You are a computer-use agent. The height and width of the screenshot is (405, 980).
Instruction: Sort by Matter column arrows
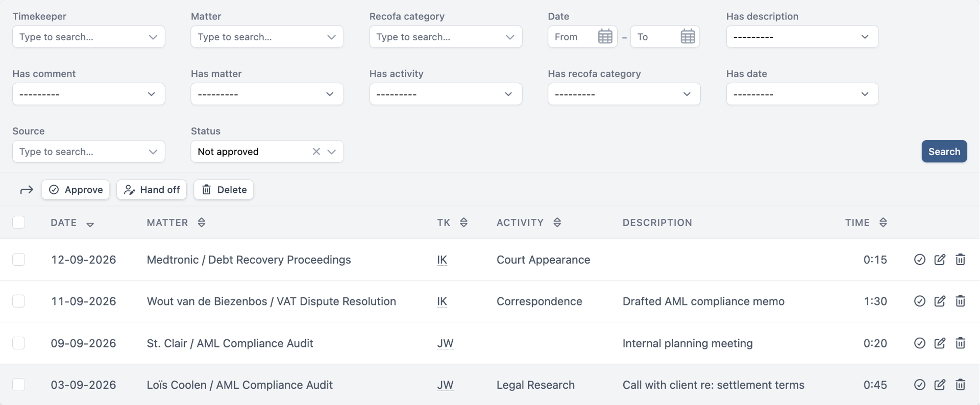[x=202, y=222]
